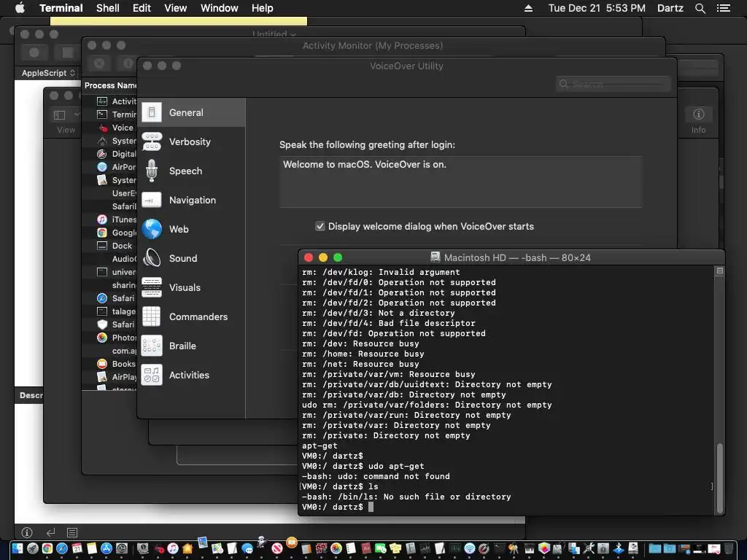The height and width of the screenshot is (560, 747).
Task: Click the Script Editor stop button
Action: pos(68,52)
